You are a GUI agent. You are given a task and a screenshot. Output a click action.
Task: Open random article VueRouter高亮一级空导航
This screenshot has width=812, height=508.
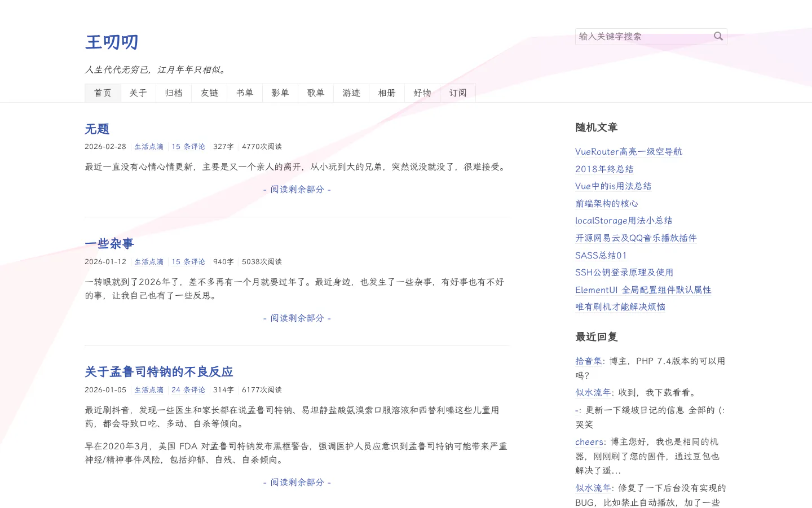tap(629, 152)
